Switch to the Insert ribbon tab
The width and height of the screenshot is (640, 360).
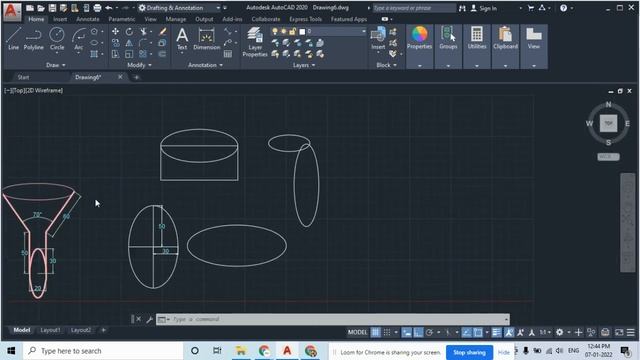coord(60,19)
